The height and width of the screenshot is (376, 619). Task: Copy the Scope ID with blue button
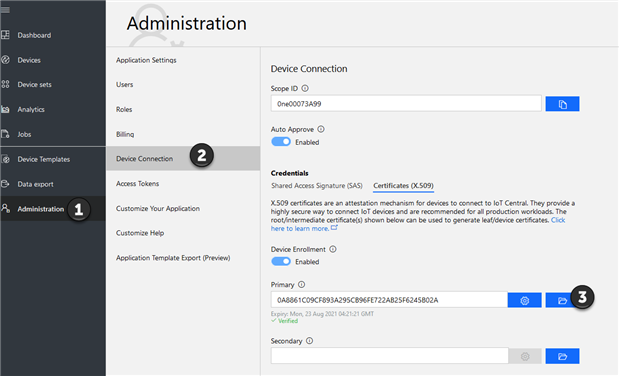click(562, 104)
